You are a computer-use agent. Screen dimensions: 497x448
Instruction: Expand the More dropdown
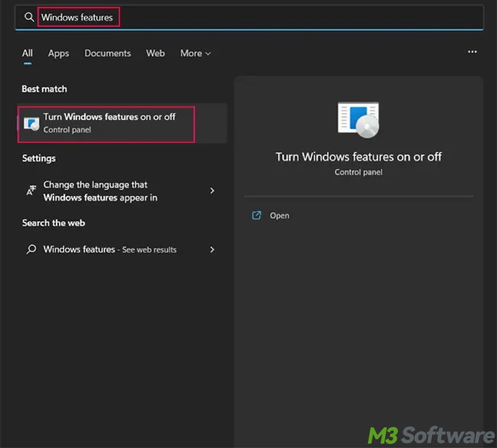[196, 53]
